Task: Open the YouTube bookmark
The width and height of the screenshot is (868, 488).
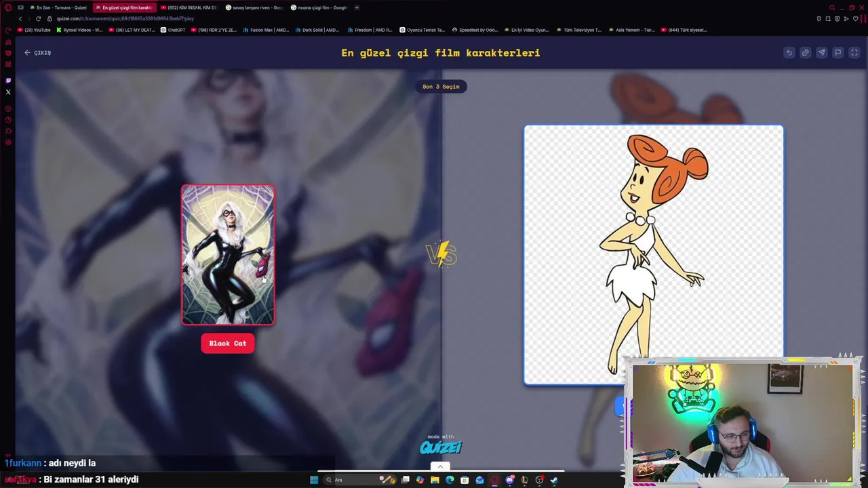Action: 34,30
